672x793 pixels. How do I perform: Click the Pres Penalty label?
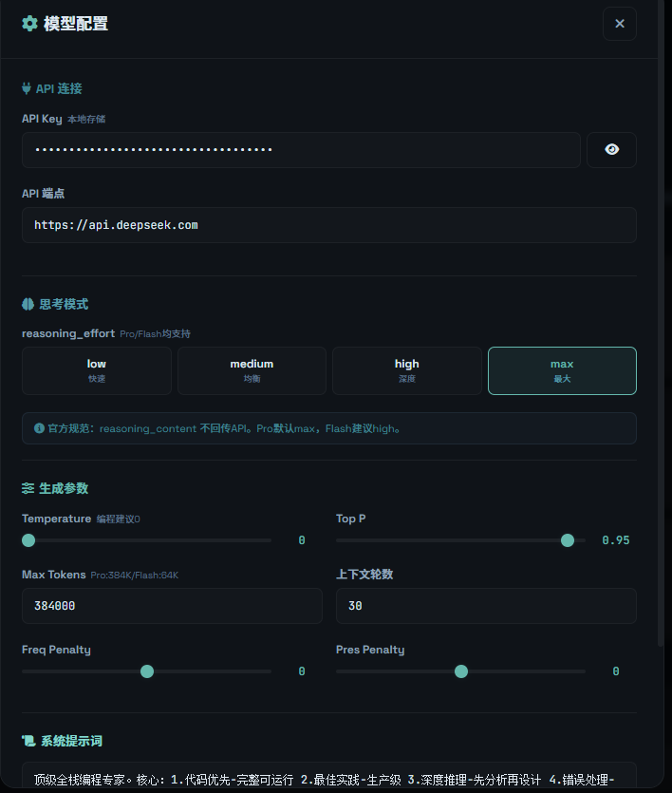click(x=370, y=650)
